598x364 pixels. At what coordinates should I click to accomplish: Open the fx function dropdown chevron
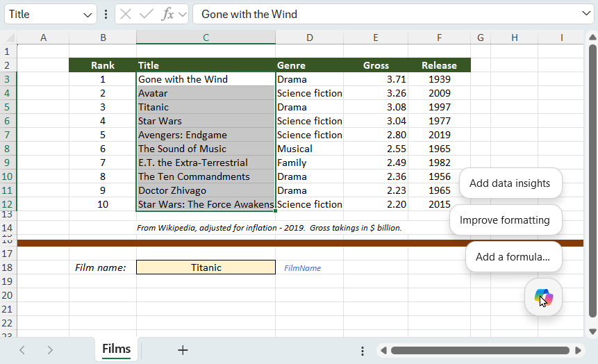tap(183, 15)
